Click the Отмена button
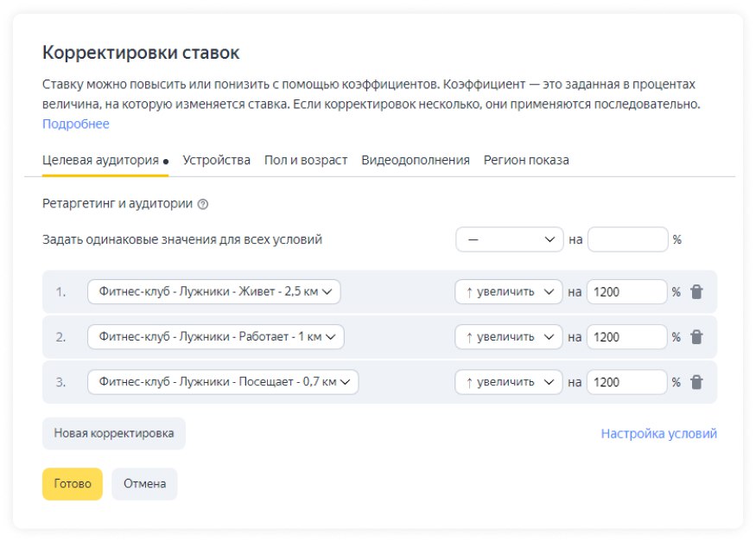The height and width of the screenshot is (542, 756). pos(144,484)
